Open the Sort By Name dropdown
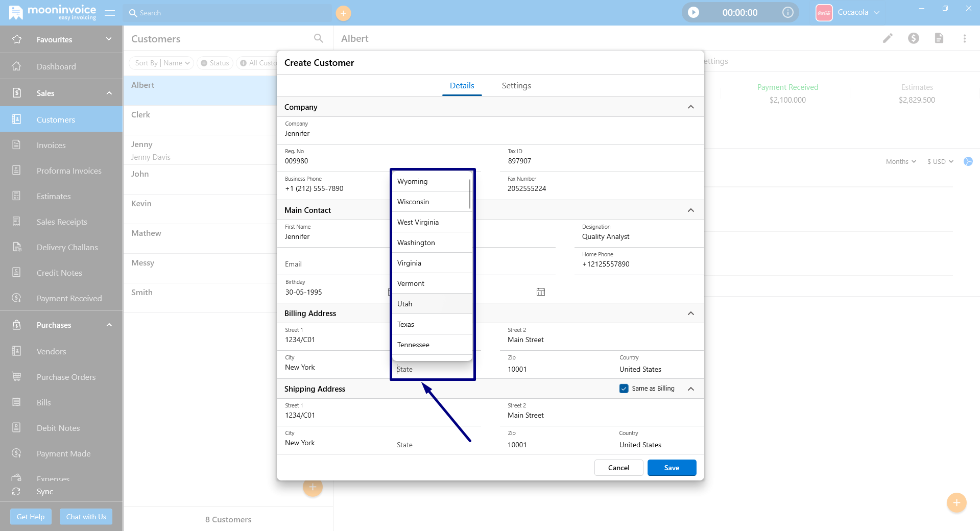The image size is (980, 531). [161, 63]
